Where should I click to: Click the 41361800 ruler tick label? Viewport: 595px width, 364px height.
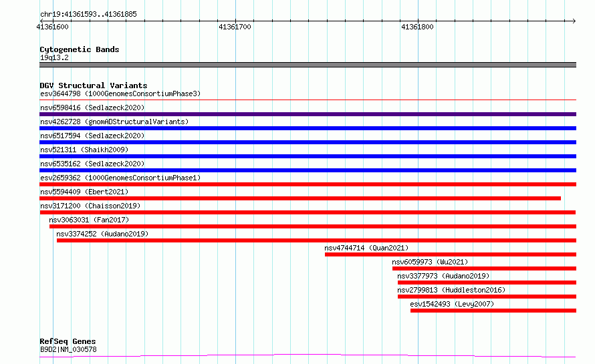pyautogui.click(x=417, y=27)
